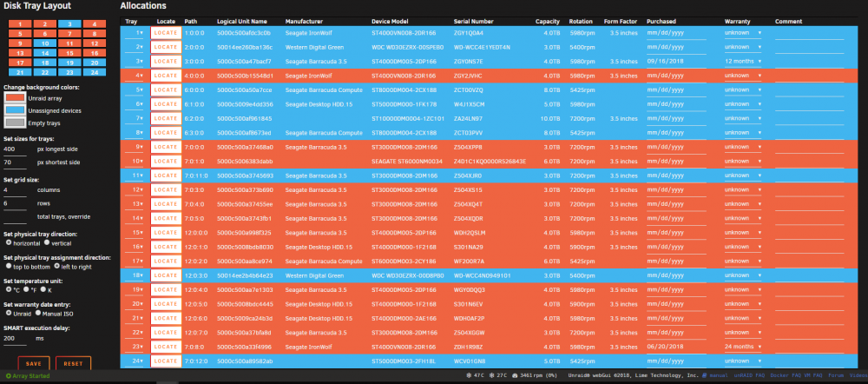
Task: Click the SMART execution delay field
Action: pyautogui.click(x=15, y=338)
